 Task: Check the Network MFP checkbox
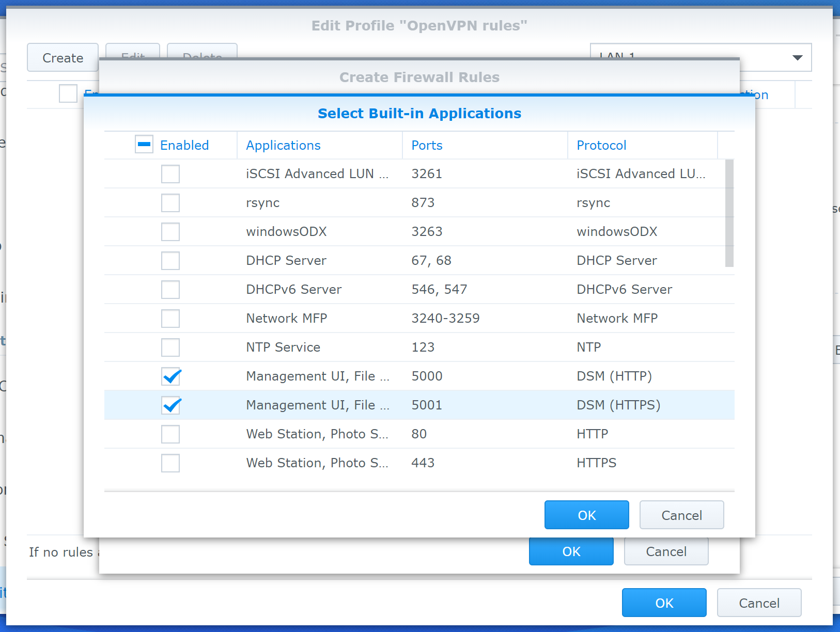tap(170, 319)
